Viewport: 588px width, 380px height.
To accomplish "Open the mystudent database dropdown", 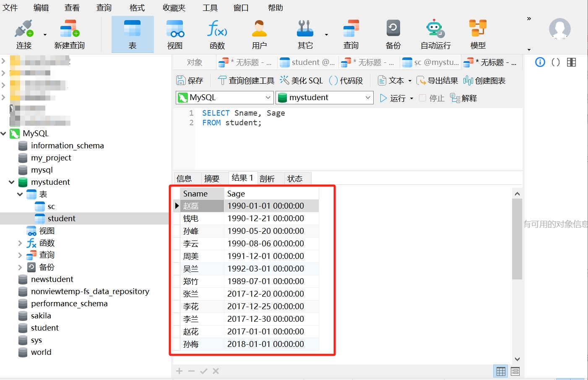I will pyautogui.click(x=324, y=98).
